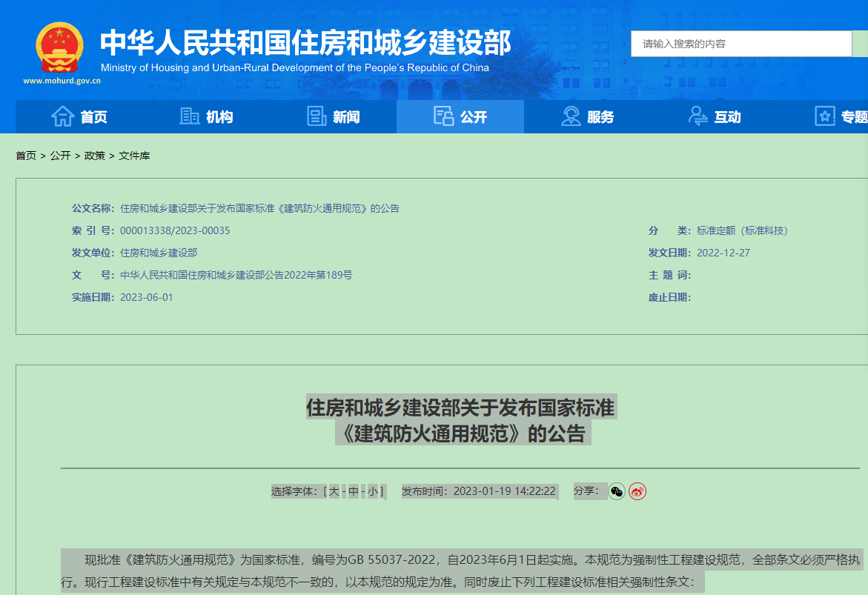Share the article via WeChat icon
The image size is (868, 595).
pos(617,491)
